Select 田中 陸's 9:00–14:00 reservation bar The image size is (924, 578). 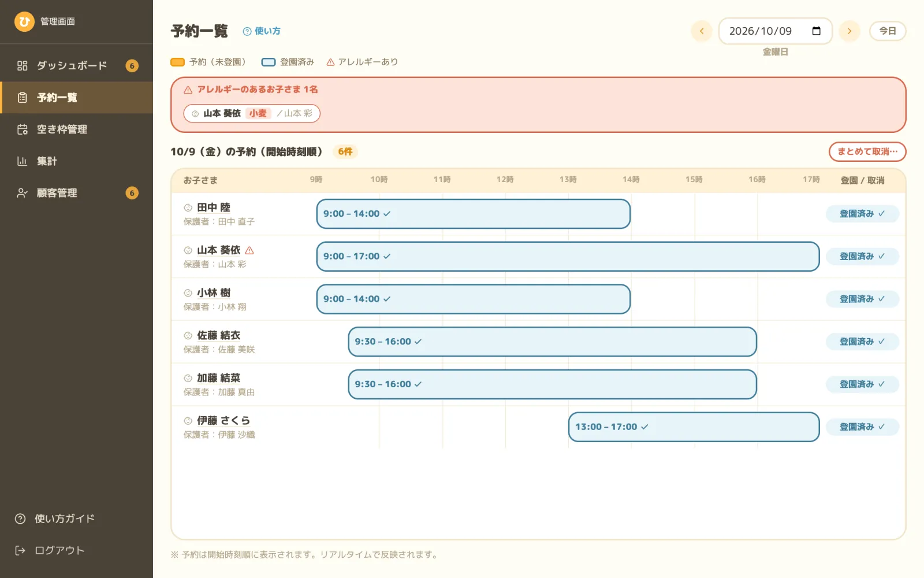point(474,214)
